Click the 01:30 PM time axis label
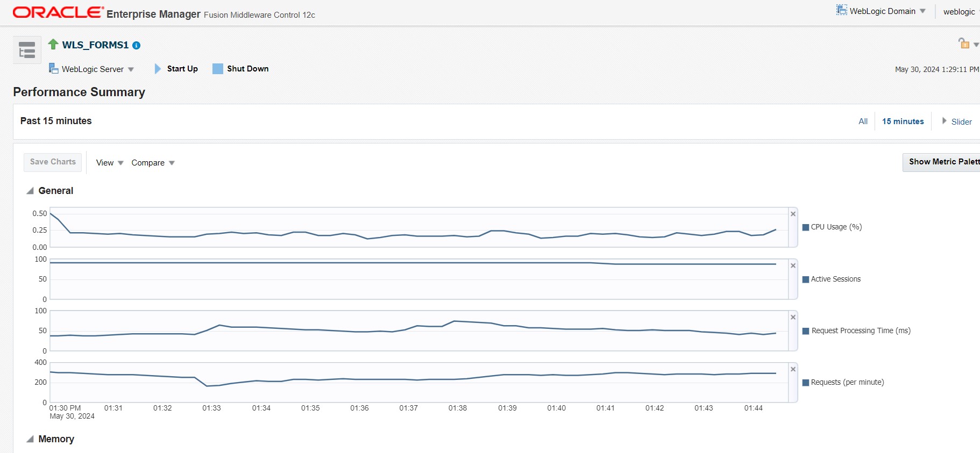This screenshot has height=453, width=980. click(x=65, y=408)
